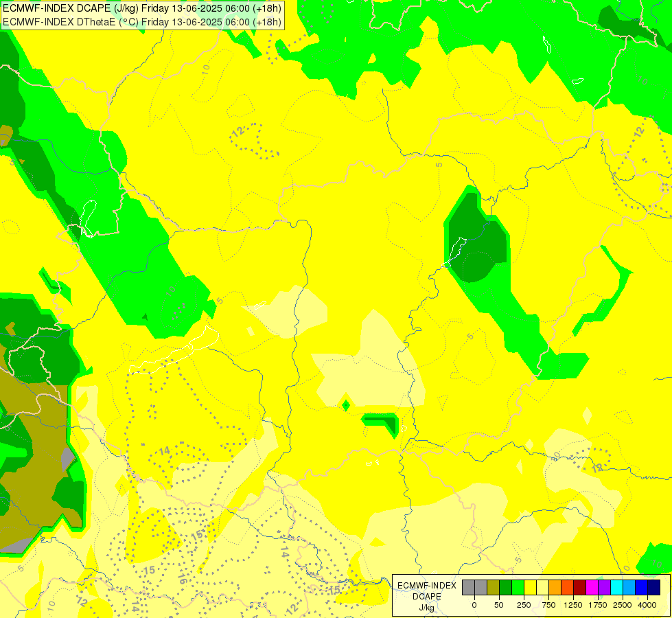This screenshot has width=672, height=618.
Task: Click the legend value 4000
Action: [x=647, y=605]
